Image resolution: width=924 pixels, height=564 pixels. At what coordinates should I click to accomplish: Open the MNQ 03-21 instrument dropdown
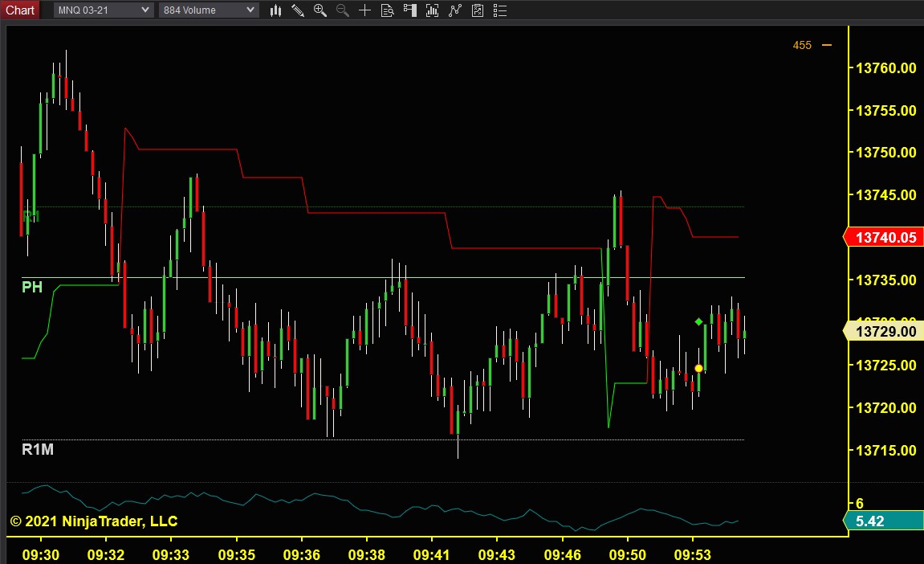point(104,10)
